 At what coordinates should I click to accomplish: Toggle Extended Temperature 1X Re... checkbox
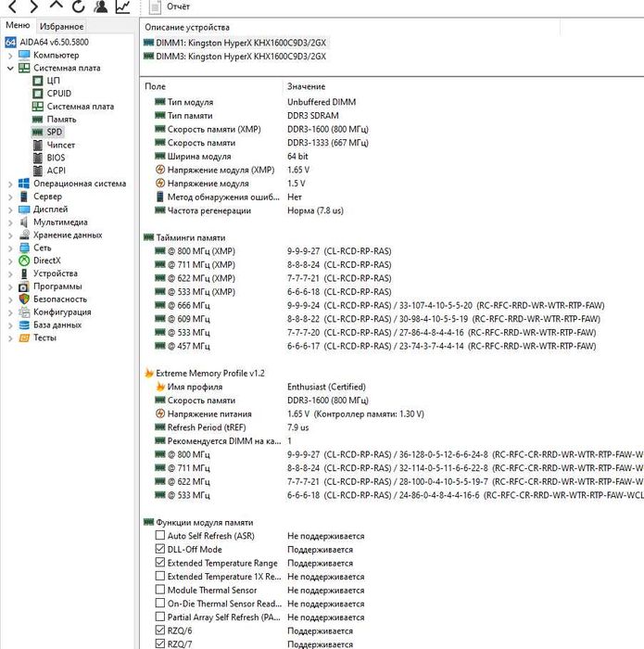[x=160, y=576]
